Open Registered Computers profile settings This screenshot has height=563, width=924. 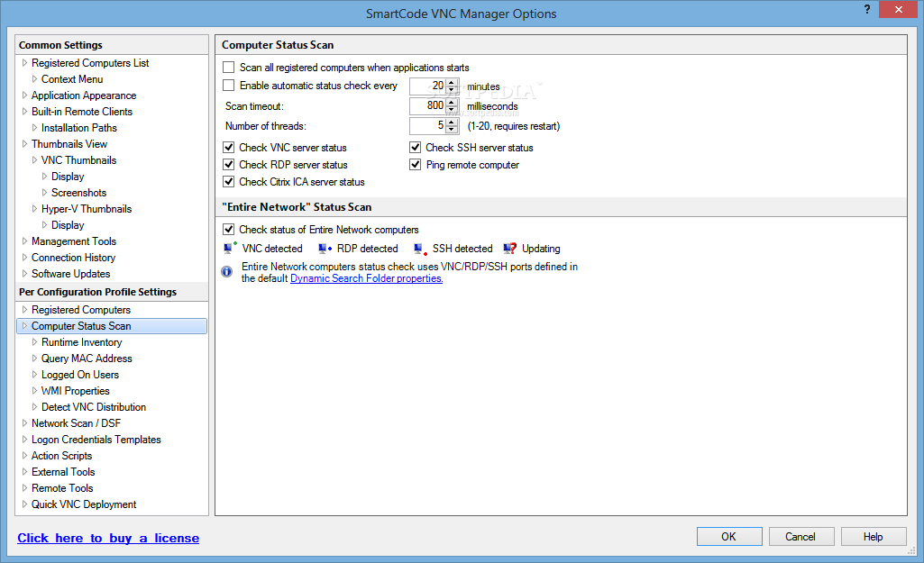[81, 310]
